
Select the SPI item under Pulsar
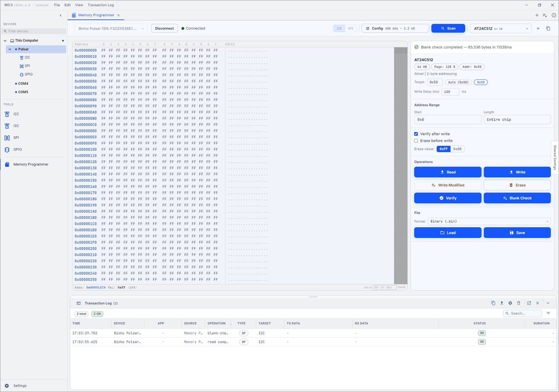25,66
